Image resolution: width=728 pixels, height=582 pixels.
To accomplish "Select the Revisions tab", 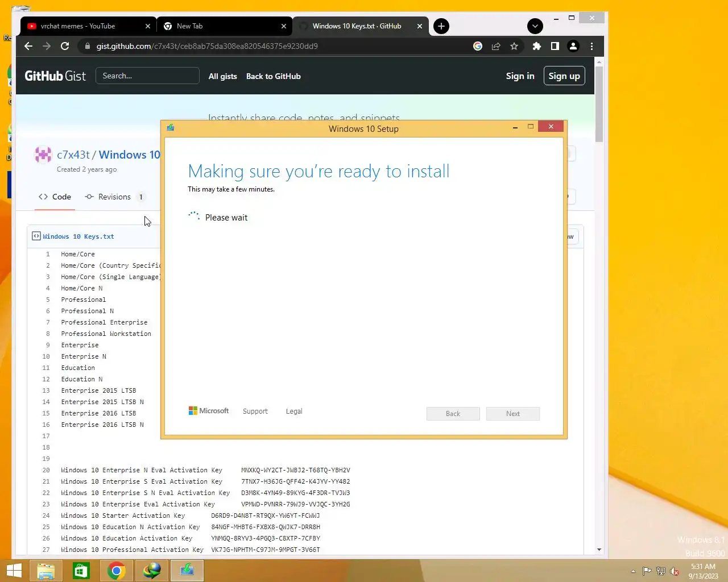I will (114, 197).
